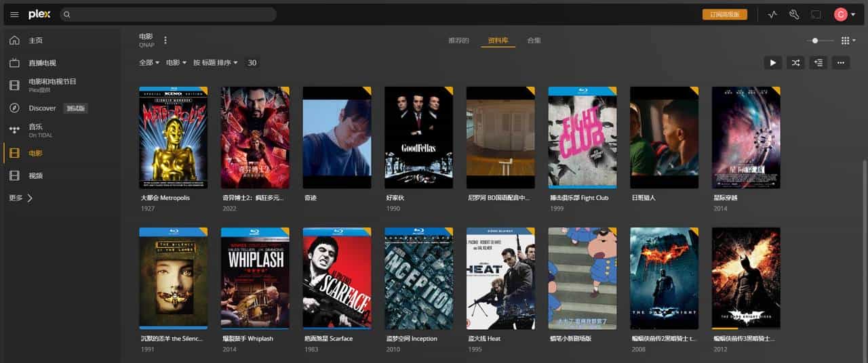868x363 pixels.
Task: Open the 尼罗河 movie thumbnail
Action: tap(500, 137)
